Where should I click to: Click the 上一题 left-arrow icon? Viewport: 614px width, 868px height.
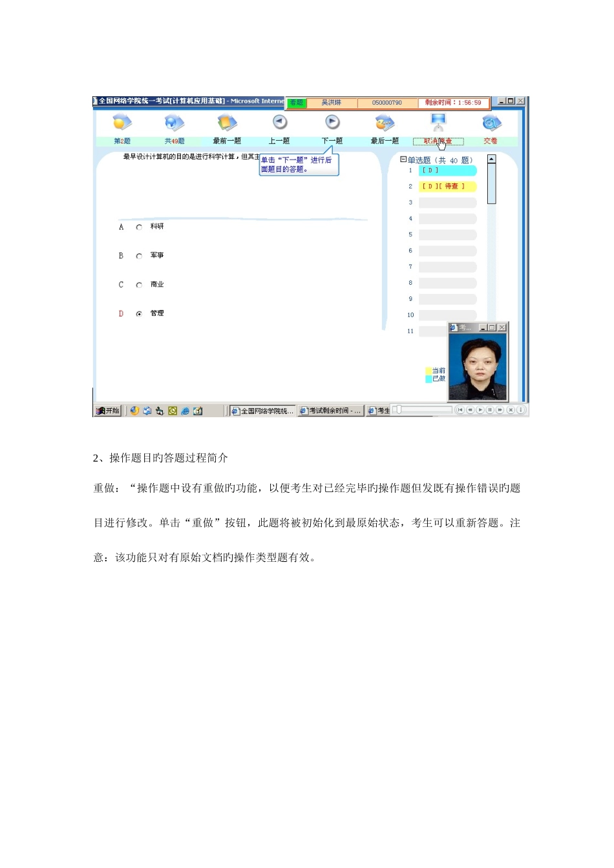click(x=279, y=122)
